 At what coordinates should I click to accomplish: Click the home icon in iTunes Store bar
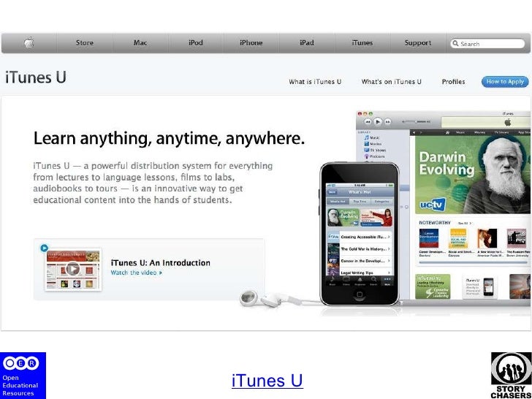(x=447, y=132)
